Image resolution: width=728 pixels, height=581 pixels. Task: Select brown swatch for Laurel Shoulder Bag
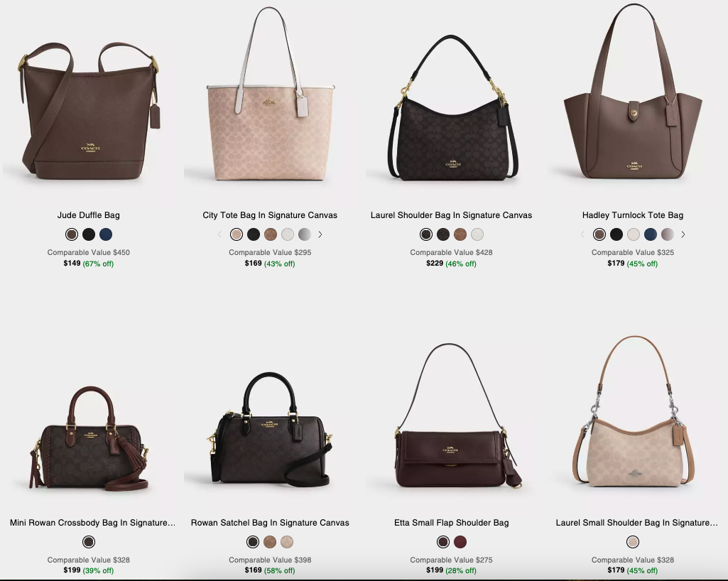click(x=460, y=234)
